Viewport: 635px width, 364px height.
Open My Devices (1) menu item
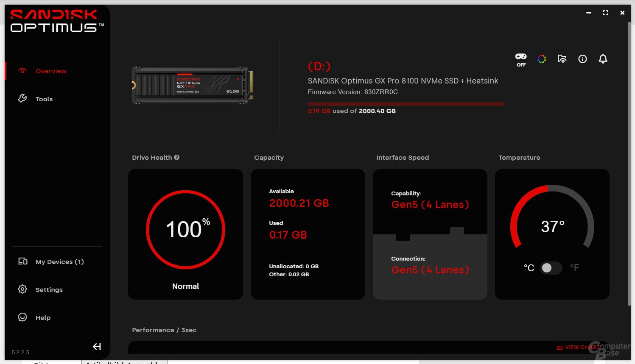pos(60,262)
